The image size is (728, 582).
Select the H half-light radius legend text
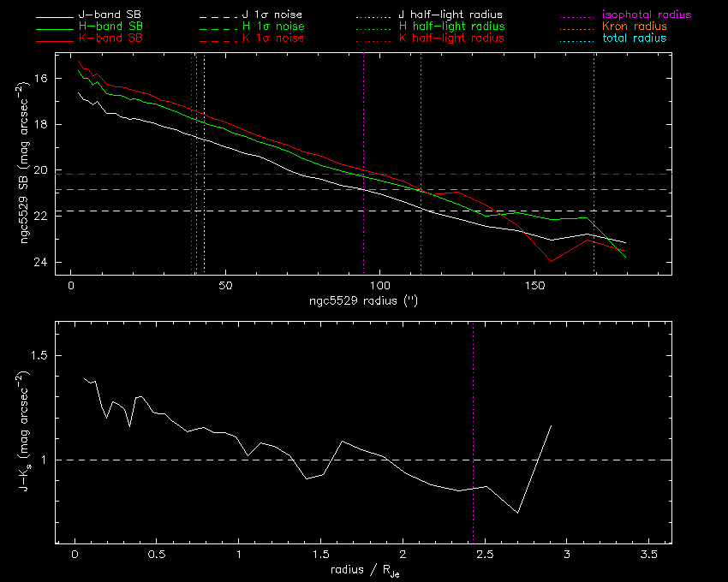451,27
